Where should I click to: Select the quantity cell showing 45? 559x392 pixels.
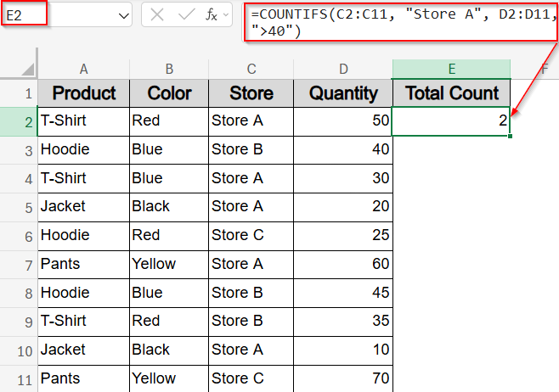coord(343,293)
